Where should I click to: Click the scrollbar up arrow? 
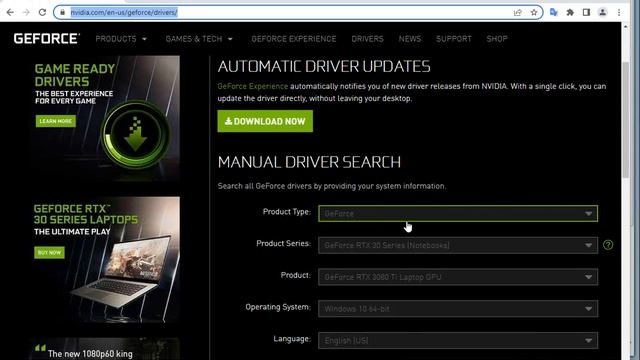pos(626,26)
